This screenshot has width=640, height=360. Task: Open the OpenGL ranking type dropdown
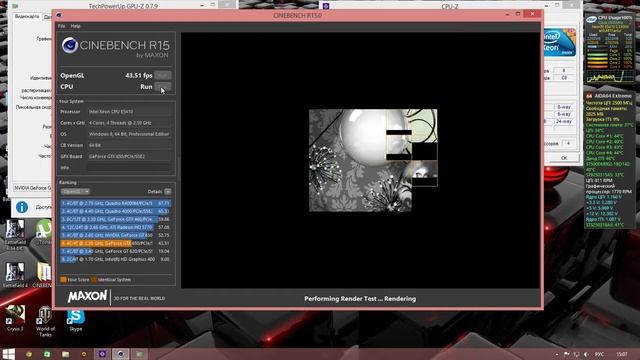[x=75, y=191]
